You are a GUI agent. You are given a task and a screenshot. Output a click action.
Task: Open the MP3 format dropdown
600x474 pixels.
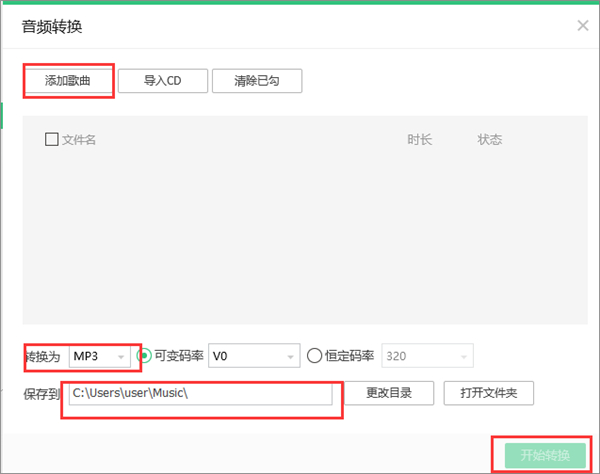99,356
